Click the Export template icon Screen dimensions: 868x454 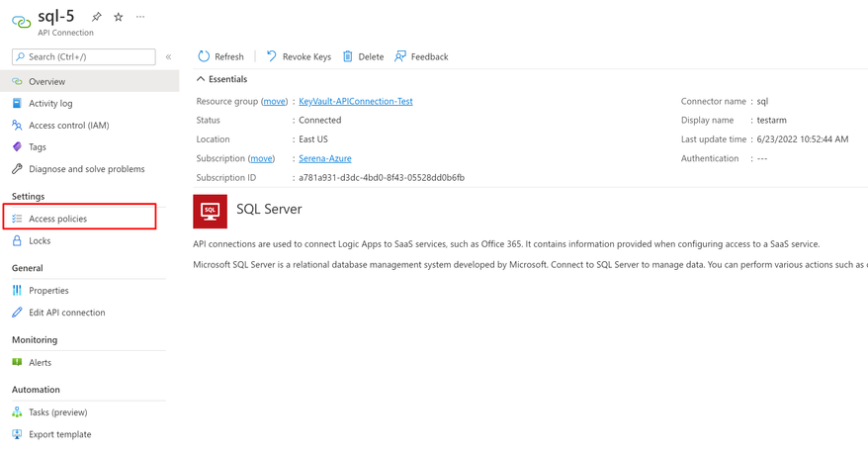click(17, 434)
